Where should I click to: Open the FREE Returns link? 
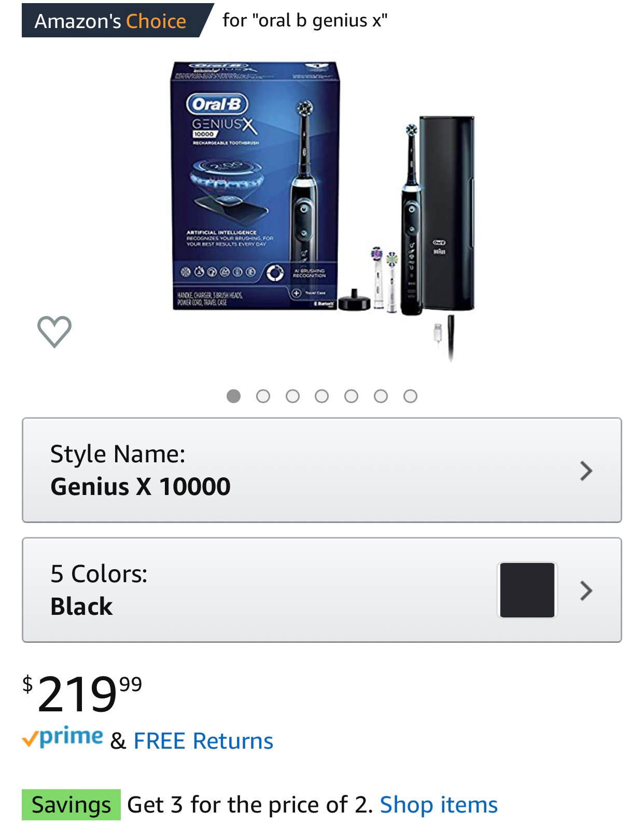[x=203, y=741]
